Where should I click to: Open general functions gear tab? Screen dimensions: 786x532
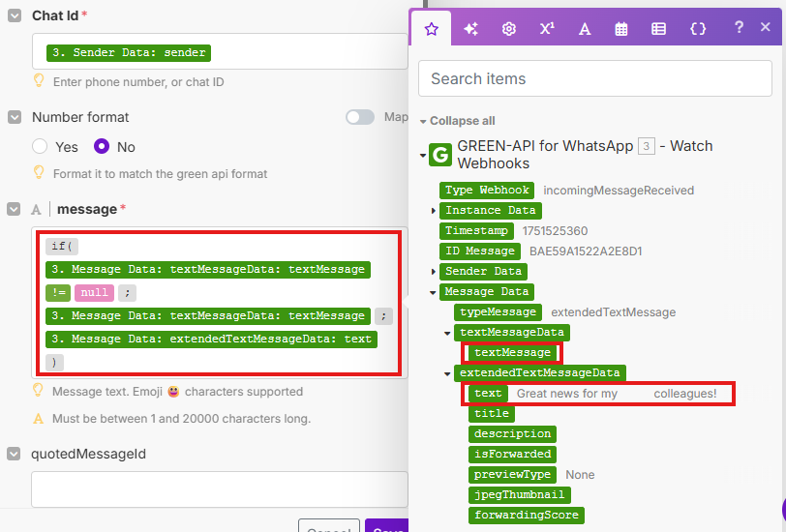point(508,29)
